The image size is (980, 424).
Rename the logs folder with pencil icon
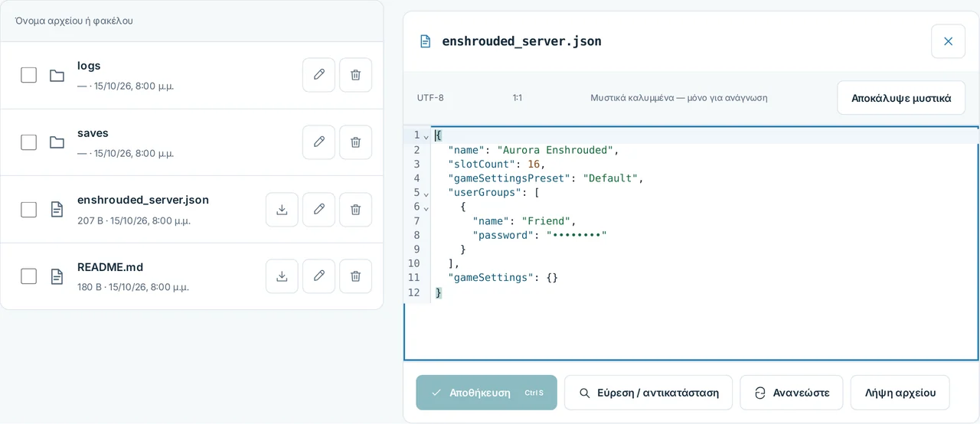click(x=318, y=75)
